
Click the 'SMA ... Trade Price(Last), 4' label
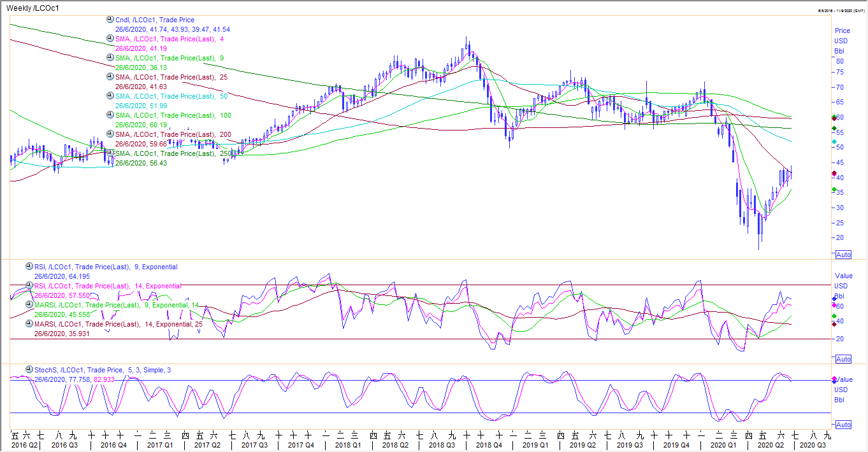click(169, 39)
